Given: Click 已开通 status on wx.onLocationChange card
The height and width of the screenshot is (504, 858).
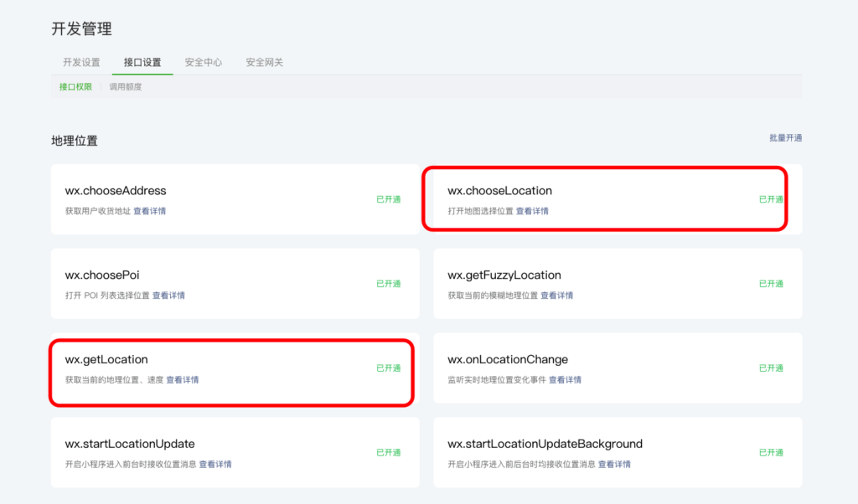Looking at the screenshot, I should [771, 368].
